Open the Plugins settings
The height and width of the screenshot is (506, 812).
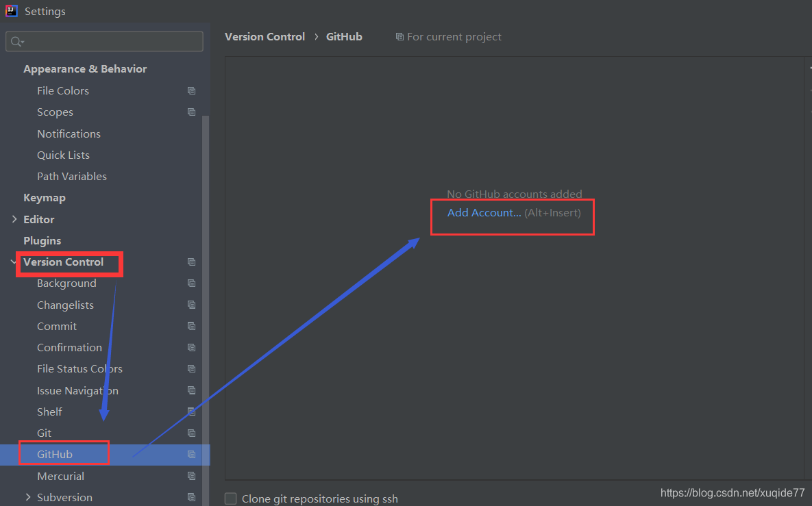click(42, 240)
